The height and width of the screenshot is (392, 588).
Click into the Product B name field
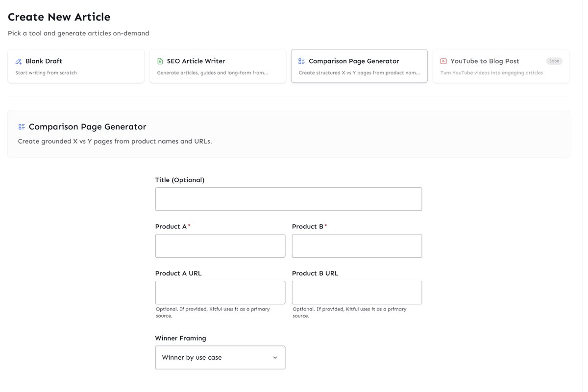[x=357, y=245]
